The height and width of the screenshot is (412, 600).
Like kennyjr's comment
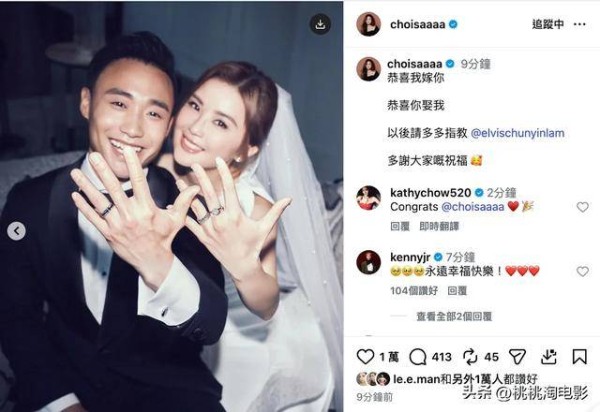pos(582,271)
